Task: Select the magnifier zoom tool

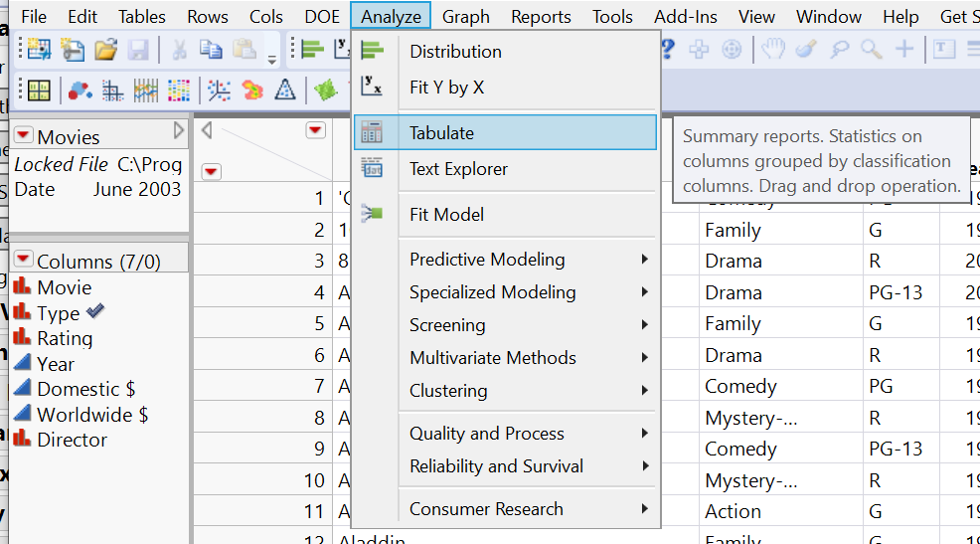Action: tap(872, 49)
